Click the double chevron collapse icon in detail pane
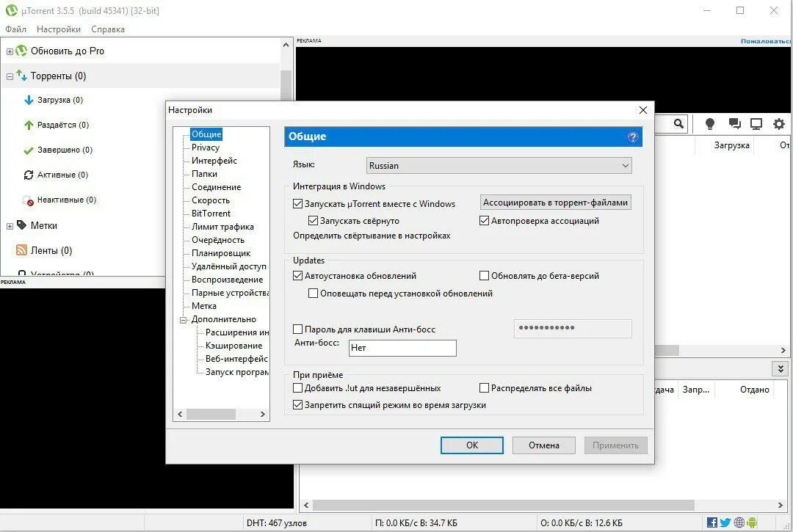 click(781, 369)
